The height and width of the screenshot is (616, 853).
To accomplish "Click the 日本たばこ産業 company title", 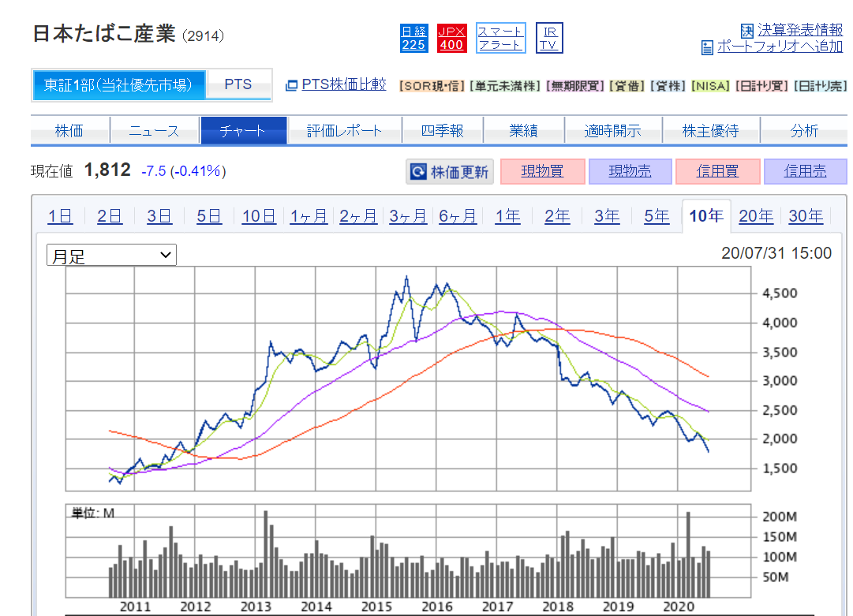I will (x=104, y=34).
